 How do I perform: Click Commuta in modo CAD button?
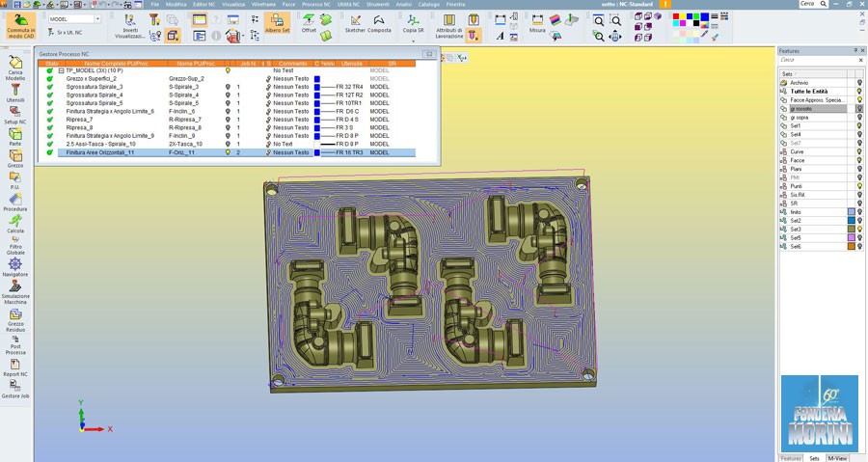pos(20,26)
